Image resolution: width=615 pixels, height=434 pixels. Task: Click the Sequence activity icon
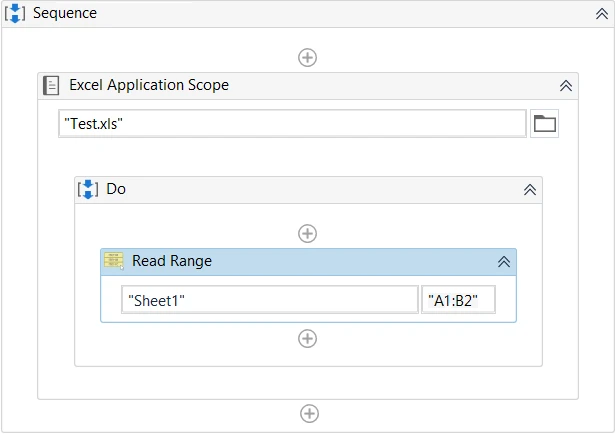[15, 13]
